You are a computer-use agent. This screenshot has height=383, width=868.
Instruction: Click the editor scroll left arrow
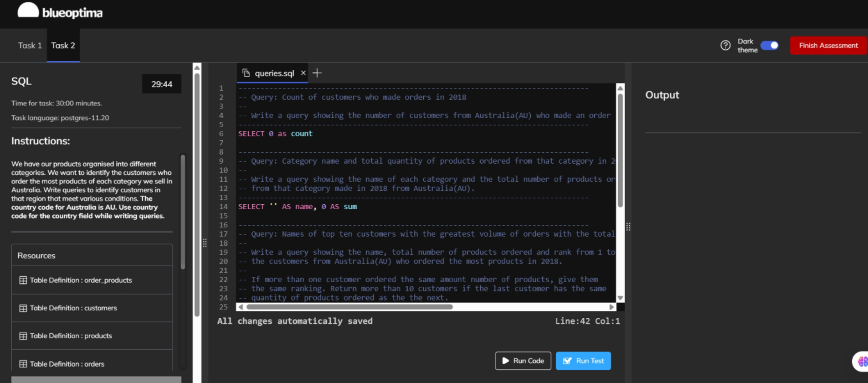(241, 307)
